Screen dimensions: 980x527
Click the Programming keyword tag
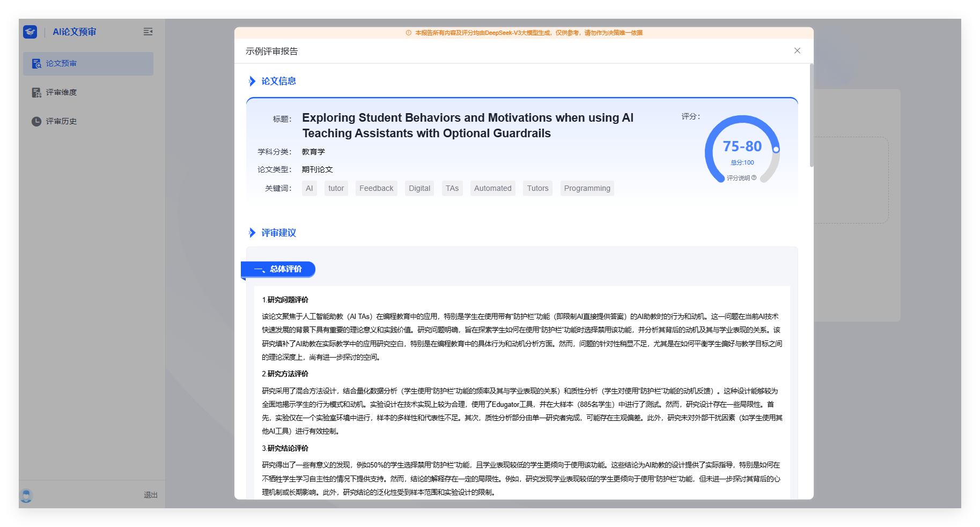[x=587, y=189]
